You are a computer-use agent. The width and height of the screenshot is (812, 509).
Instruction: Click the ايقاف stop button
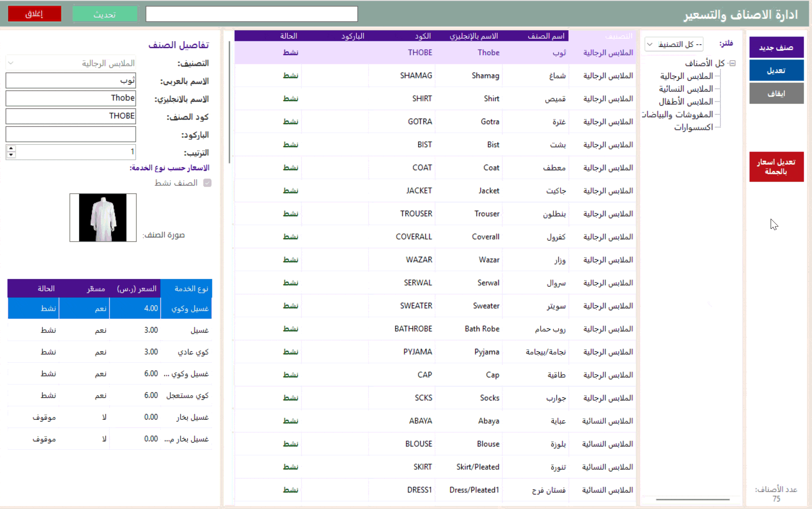point(776,93)
